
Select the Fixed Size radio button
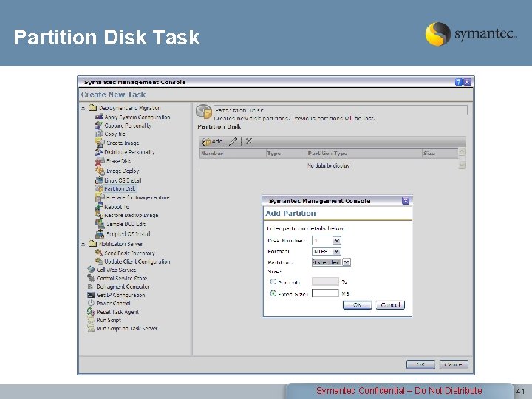pos(273,293)
